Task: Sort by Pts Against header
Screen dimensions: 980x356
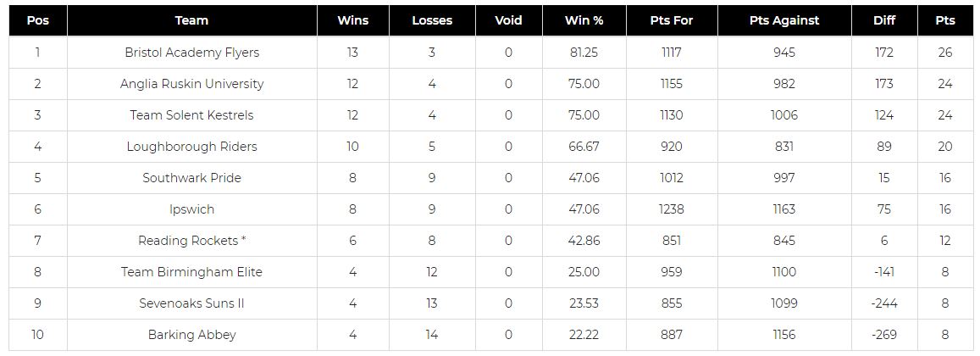Action: [784, 20]
